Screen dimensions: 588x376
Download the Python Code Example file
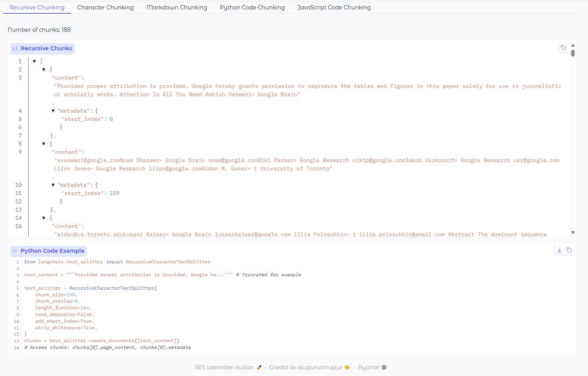coord(559,250)
